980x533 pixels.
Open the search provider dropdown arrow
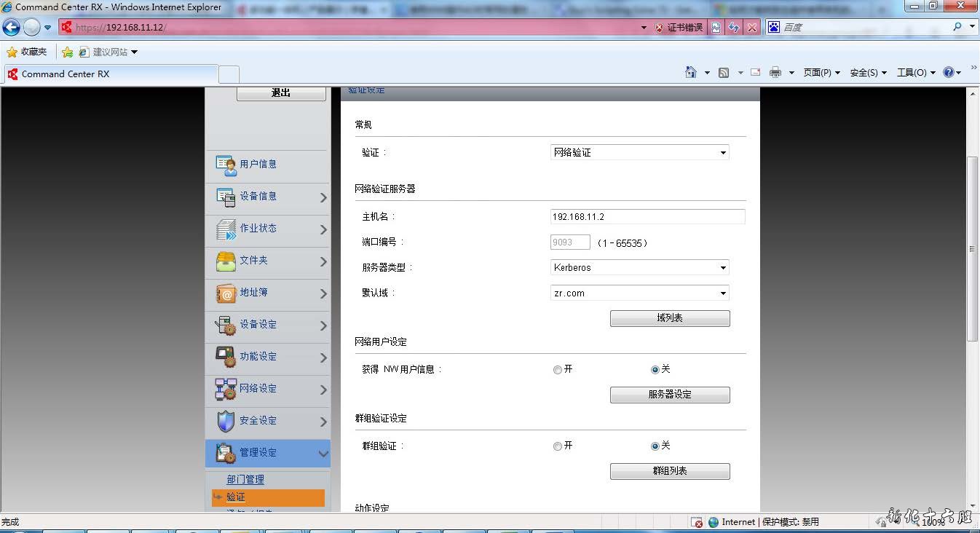tap(973, 27)
